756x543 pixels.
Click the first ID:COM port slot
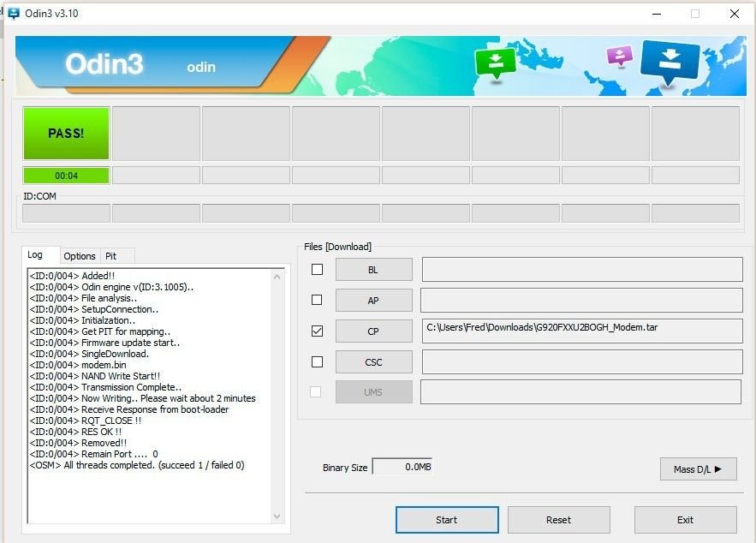66,212
